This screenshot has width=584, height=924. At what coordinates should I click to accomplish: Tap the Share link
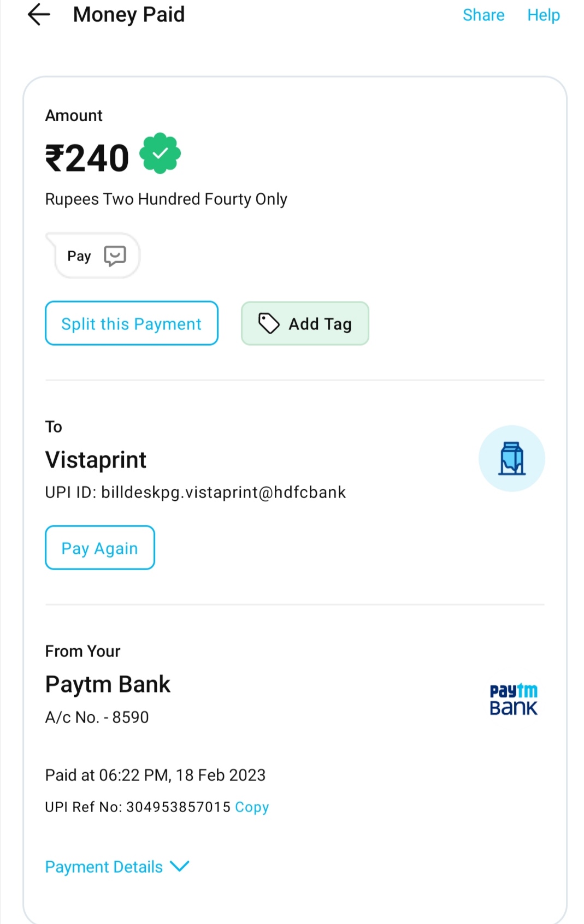(x=483, y=15)
